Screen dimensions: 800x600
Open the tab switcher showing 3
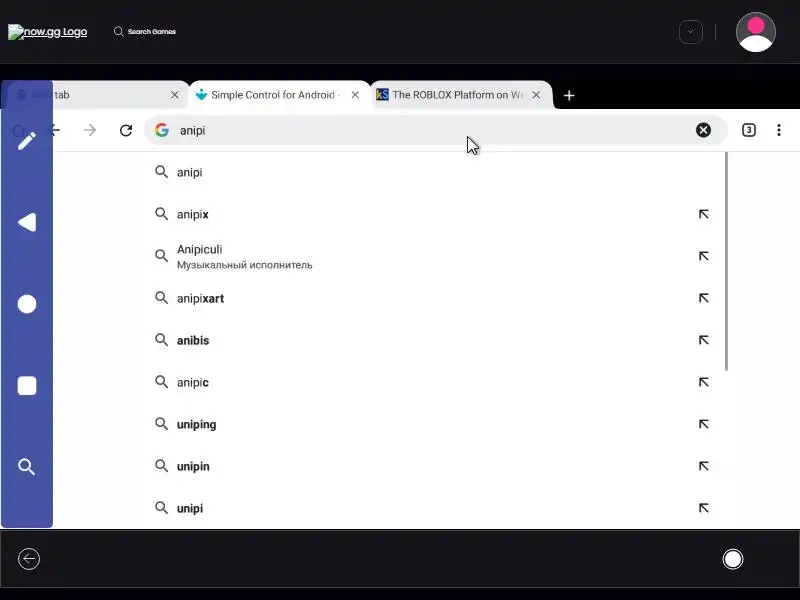point(748,130)
